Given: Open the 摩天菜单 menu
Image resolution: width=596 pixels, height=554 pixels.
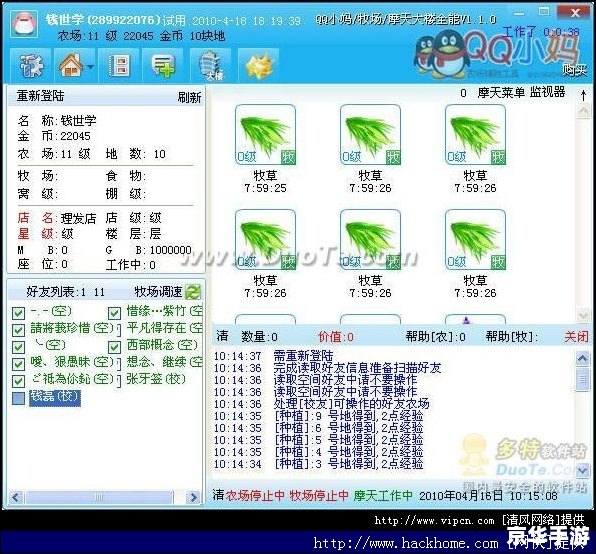Looking at the screenshot, I should 501,92.
